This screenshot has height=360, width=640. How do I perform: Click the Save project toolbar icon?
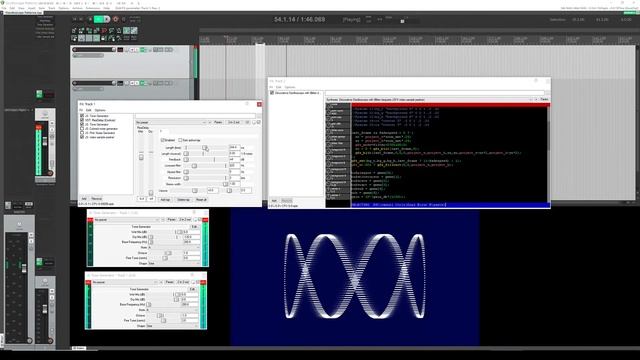89,31
